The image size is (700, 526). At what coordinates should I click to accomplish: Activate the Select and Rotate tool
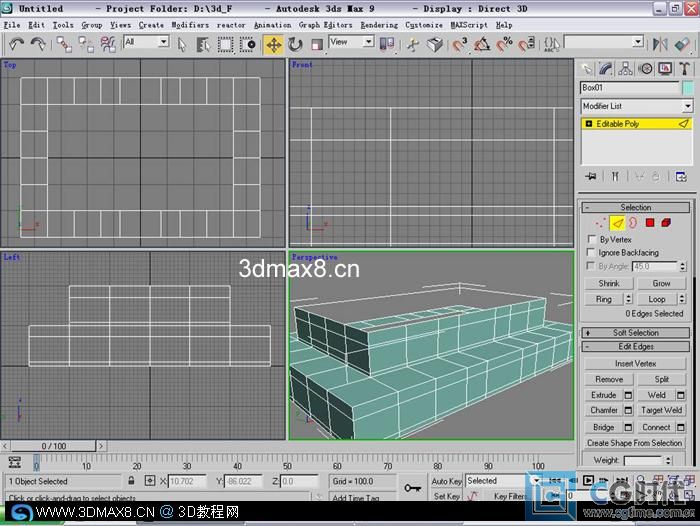(295, 44)
